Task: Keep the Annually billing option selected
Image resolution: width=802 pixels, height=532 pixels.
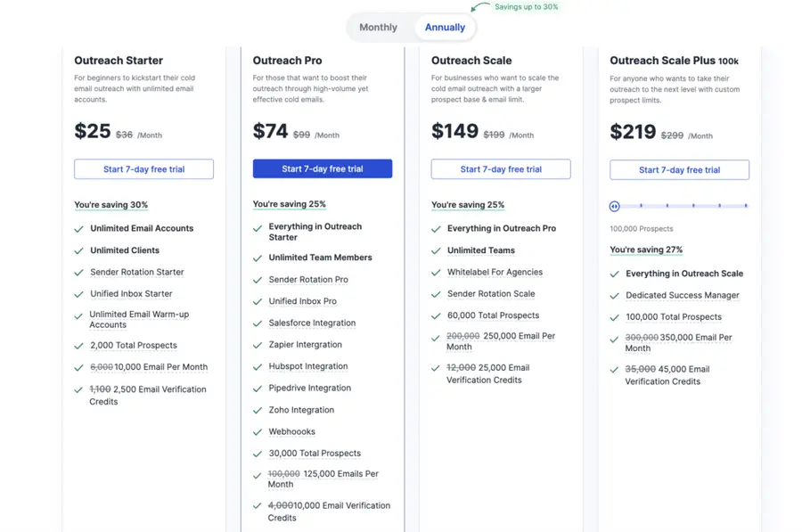Action: pos(444,27)
